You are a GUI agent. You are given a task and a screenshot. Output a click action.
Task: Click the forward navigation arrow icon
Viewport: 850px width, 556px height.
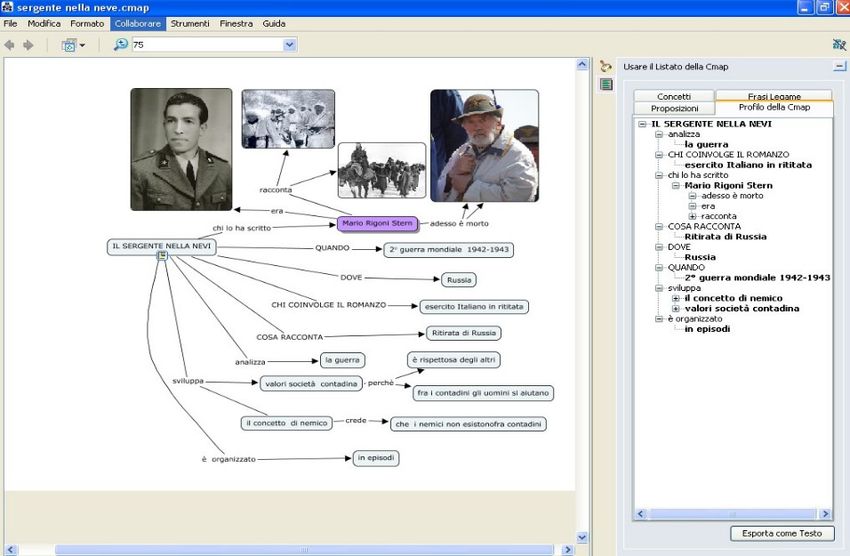pyautogui.click(x=28, y=45)
